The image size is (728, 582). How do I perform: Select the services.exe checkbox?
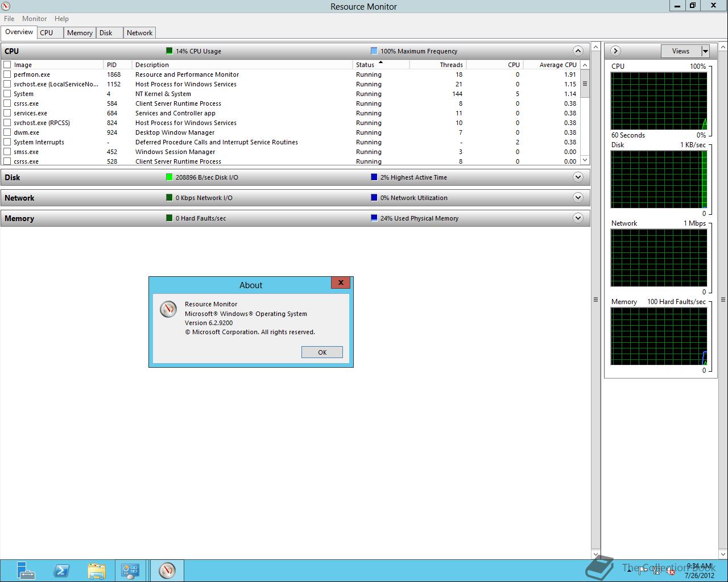pyautogui.click(x=7, y=113)
